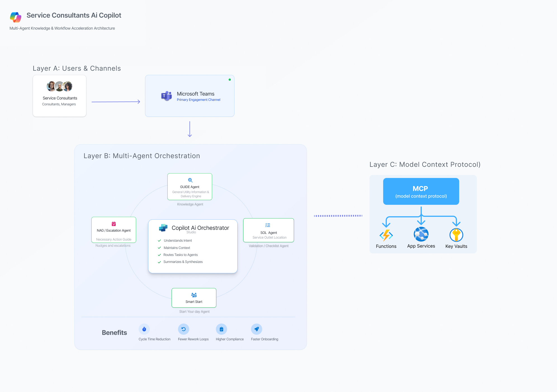Open the NAG / Escalation Agent card
Screen dimensions: 557x392
click(x=114, y=230)
